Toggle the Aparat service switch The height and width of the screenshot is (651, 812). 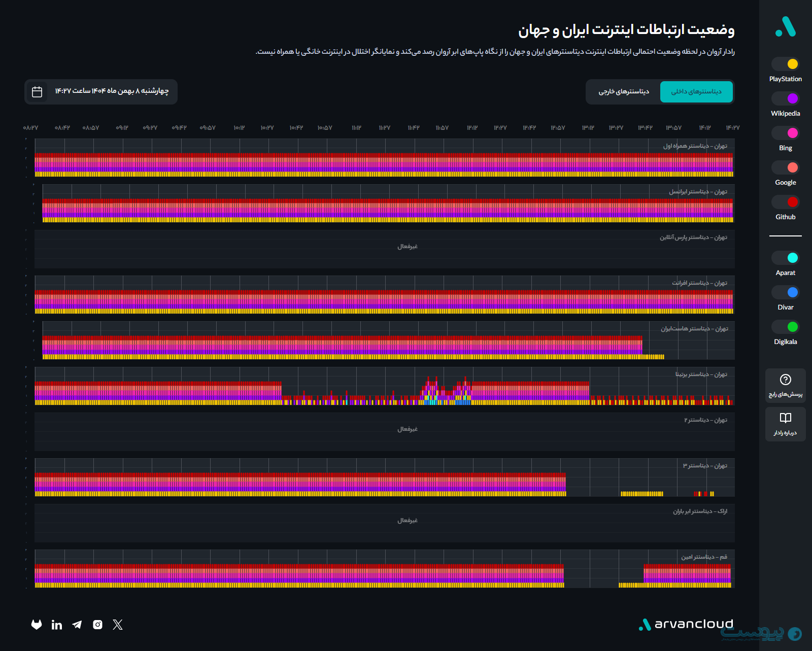coord(785,258)
